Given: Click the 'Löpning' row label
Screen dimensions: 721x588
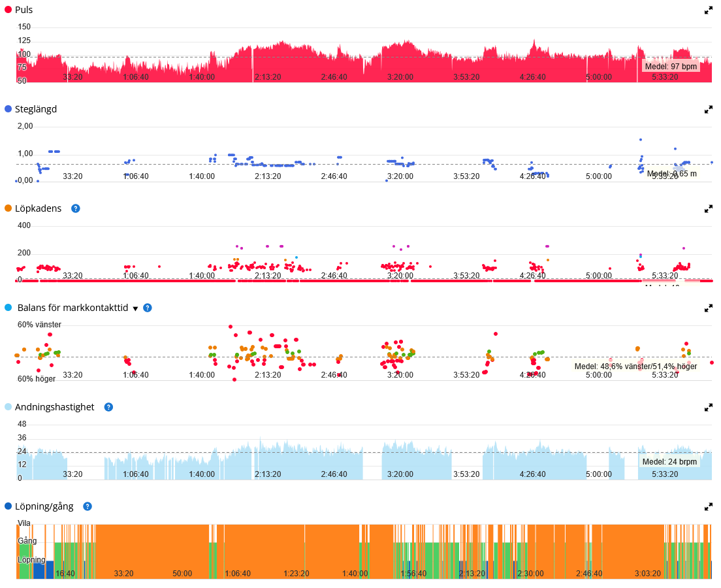Looking at the screenshot, I should (x=31, y=560).
